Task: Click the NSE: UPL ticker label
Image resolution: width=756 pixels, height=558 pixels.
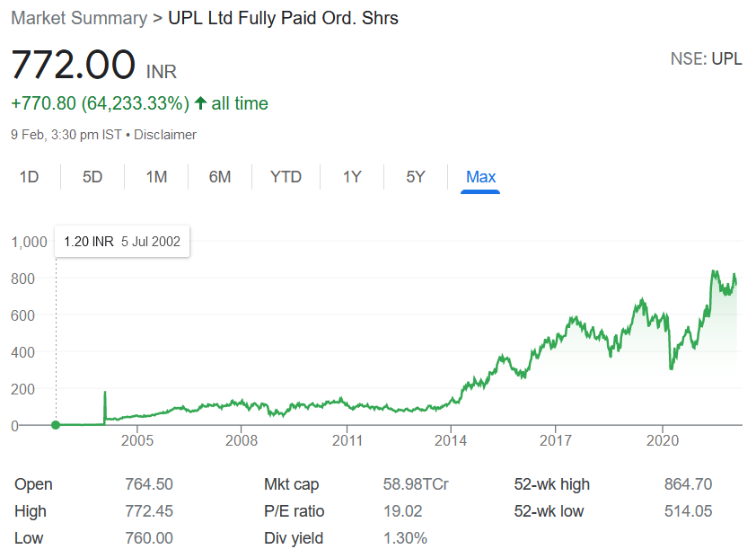Action: tap(707, 59)
